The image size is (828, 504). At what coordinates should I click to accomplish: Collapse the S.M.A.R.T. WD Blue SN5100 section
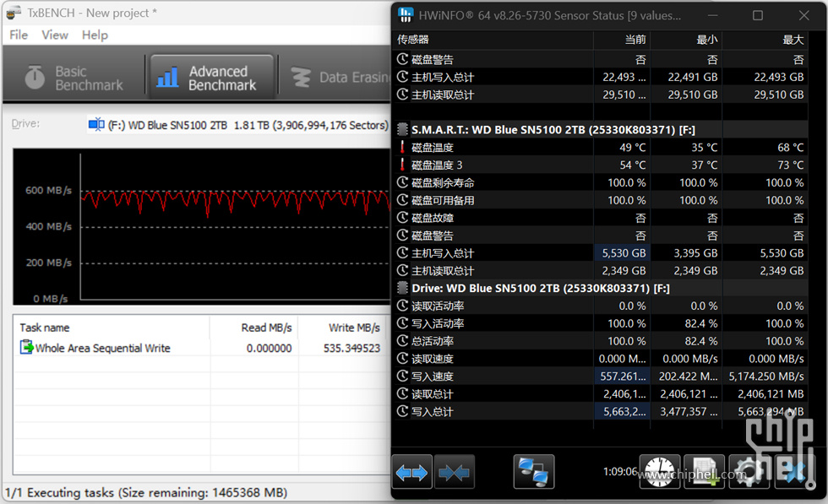pyautogui.click(x=403, y=130)
